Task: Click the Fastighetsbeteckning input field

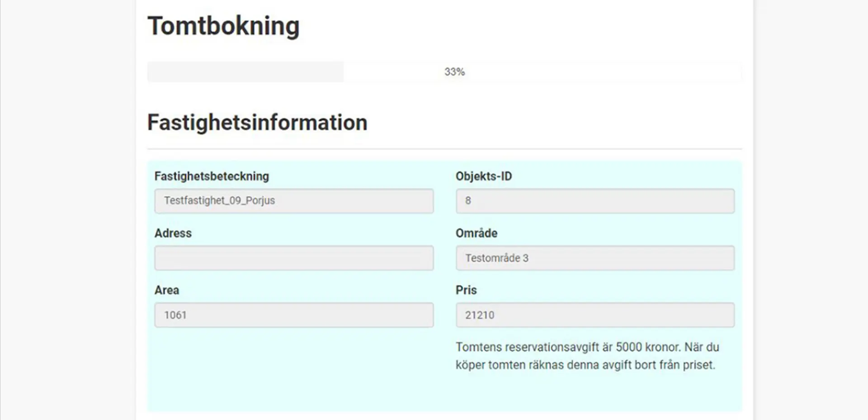Action: click(294, 201)
